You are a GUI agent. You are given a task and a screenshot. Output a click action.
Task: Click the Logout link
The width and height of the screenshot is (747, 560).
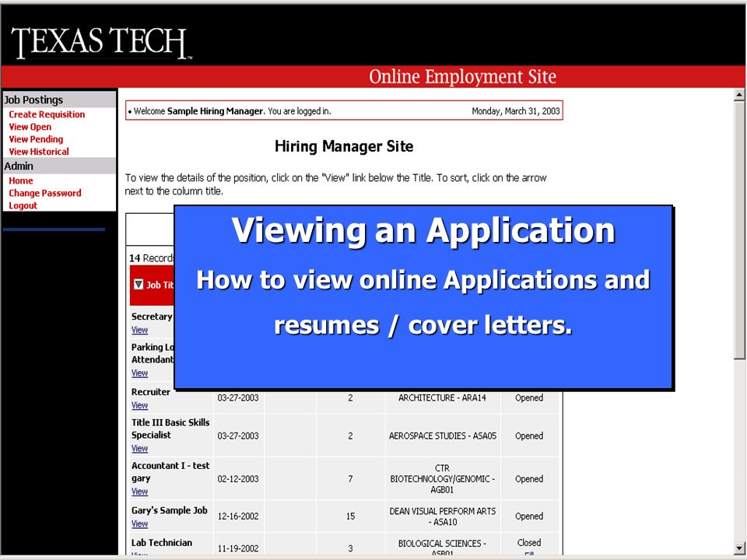23,205
